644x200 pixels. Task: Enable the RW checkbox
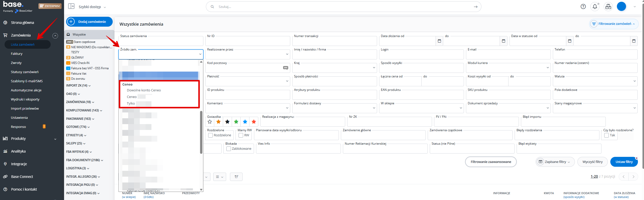(241, 135)
